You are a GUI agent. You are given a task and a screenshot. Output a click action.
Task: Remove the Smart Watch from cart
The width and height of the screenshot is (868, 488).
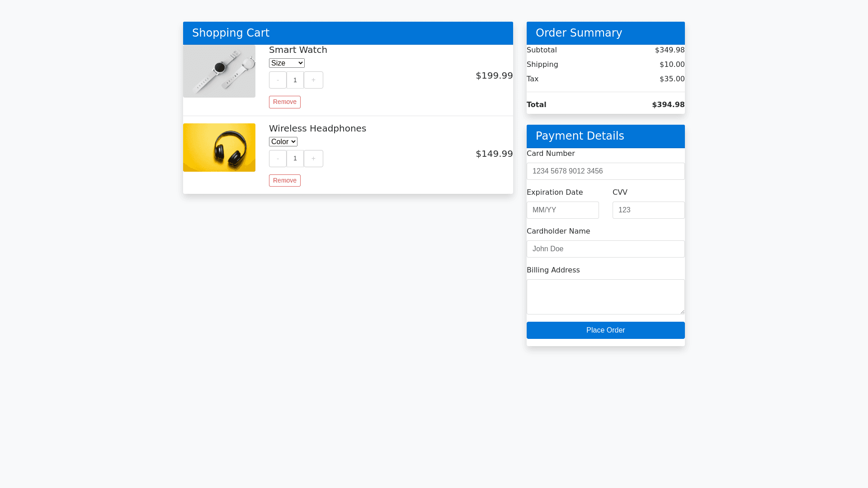tap(284, 102)
